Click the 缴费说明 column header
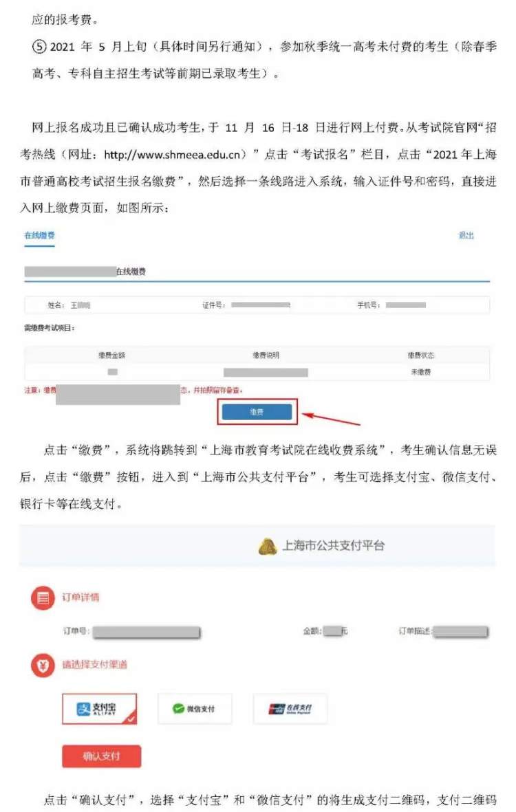Viewport: 516px width, 812px height. (266, 355)
